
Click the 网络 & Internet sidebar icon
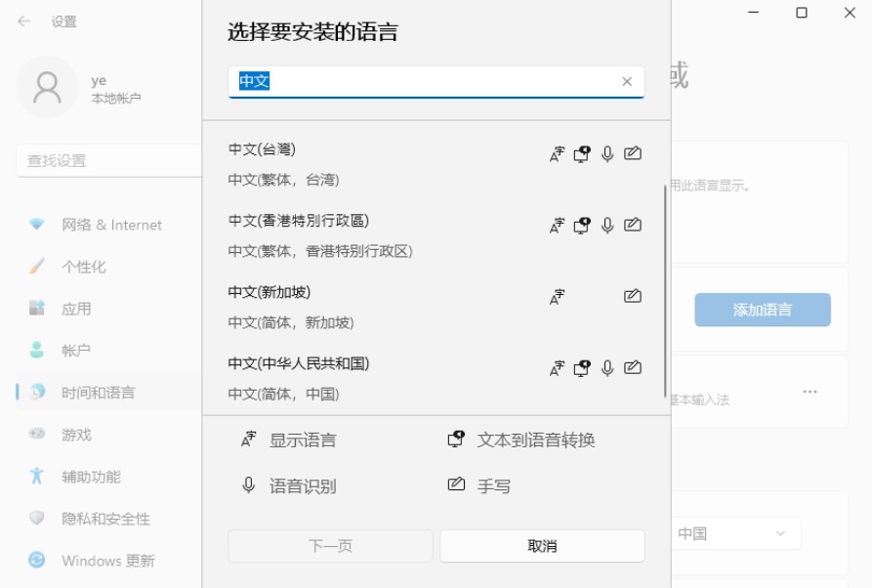point(37,225)
